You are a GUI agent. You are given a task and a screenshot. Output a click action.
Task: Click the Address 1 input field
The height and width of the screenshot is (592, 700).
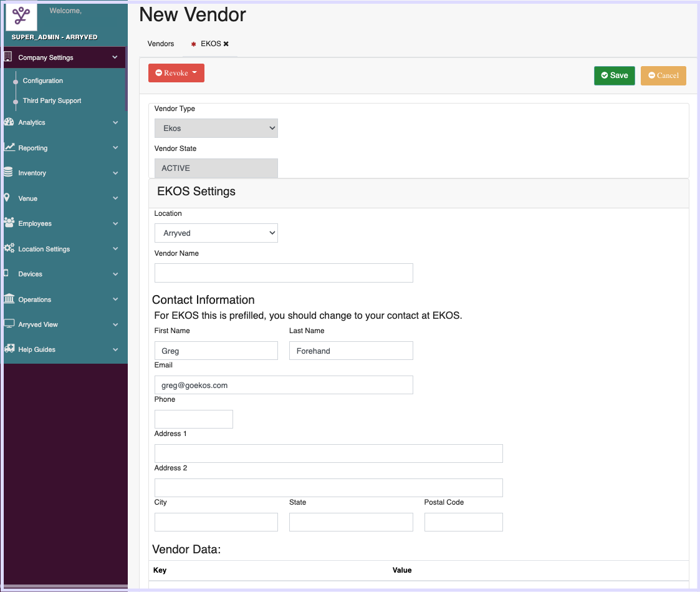pos(328,454)
